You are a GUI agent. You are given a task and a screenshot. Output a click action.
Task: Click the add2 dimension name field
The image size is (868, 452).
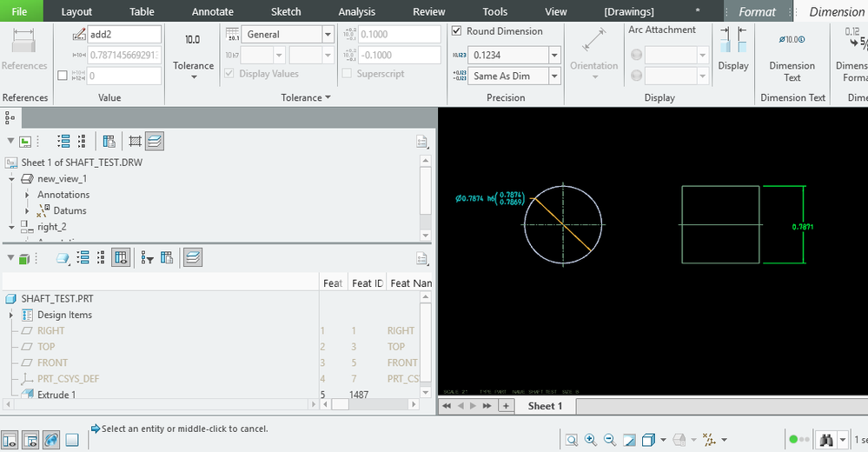(x=124, y=35)
